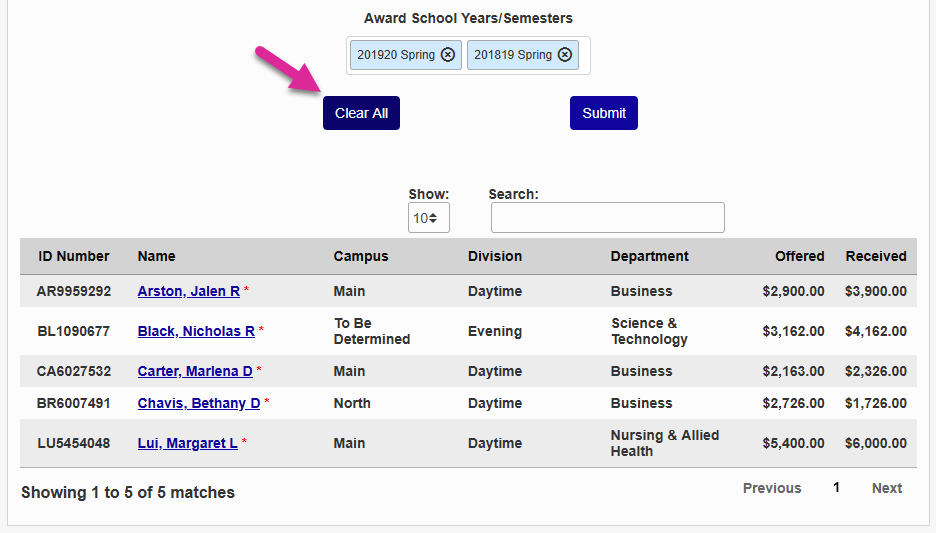Sort by the Department column header
The height and width of the screenshot is (533, 936).
(650, 256)
